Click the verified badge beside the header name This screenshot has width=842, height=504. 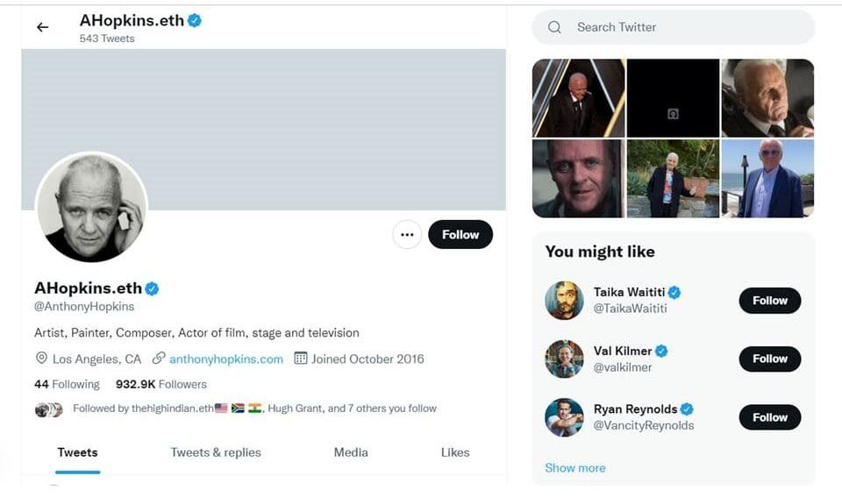[195, 20]
